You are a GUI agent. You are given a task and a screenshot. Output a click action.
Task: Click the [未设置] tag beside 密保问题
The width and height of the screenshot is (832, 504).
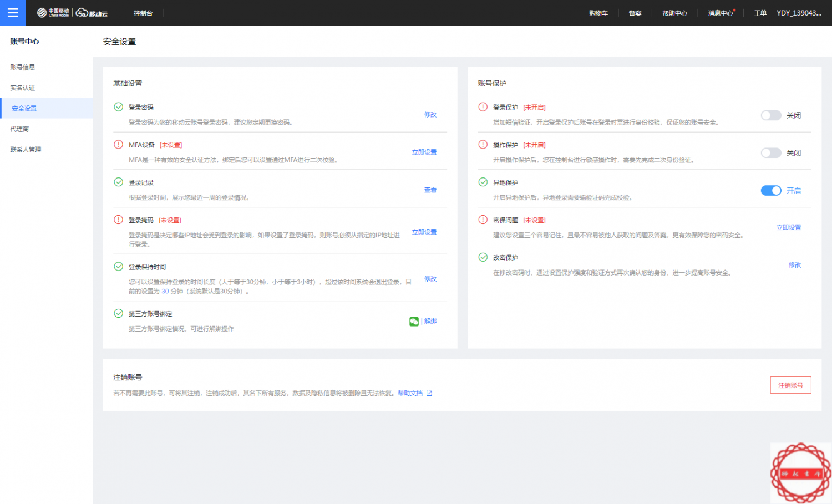(x=535, y=220)
